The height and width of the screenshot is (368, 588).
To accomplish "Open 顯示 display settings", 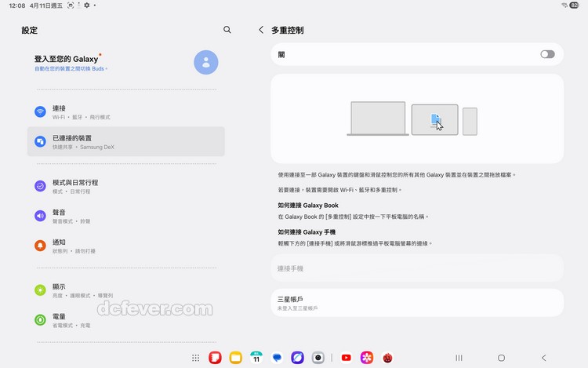I will (x=125, y=290).
